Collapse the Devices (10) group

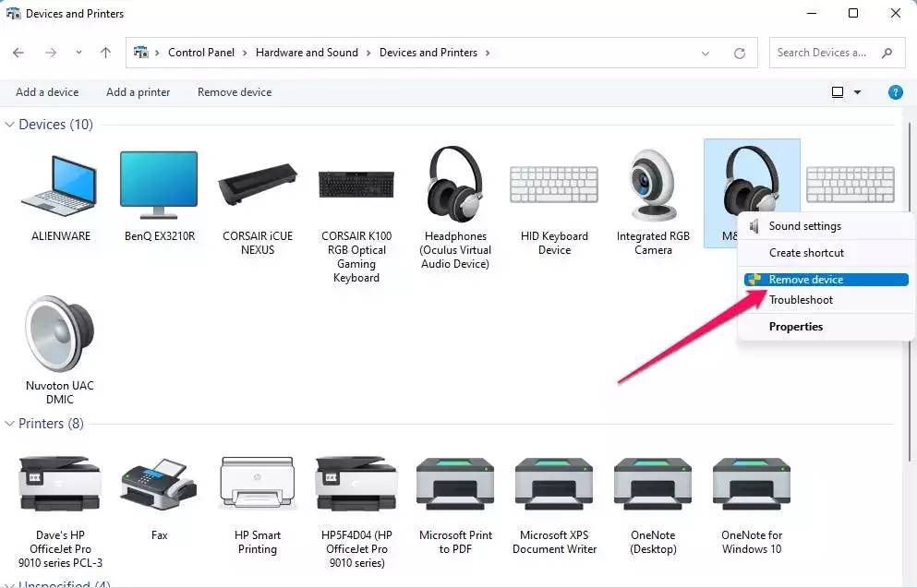click(x=10, y=125)
